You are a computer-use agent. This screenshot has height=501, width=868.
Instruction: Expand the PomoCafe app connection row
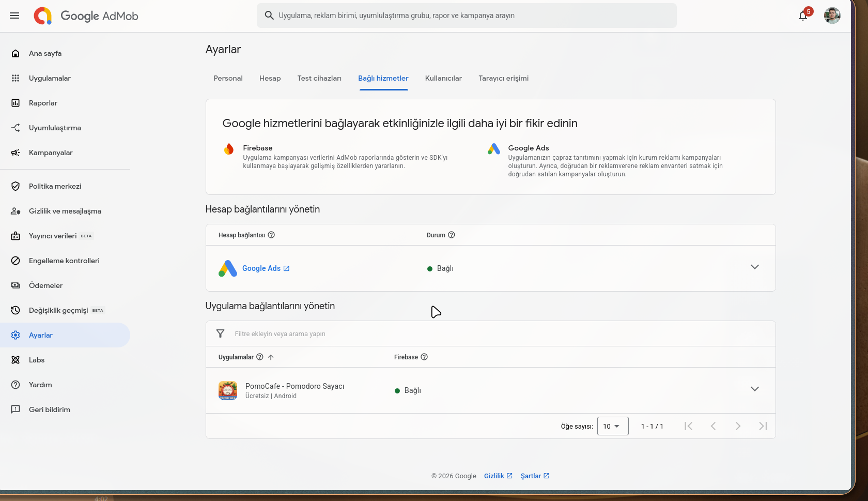[x=755, y=389]
